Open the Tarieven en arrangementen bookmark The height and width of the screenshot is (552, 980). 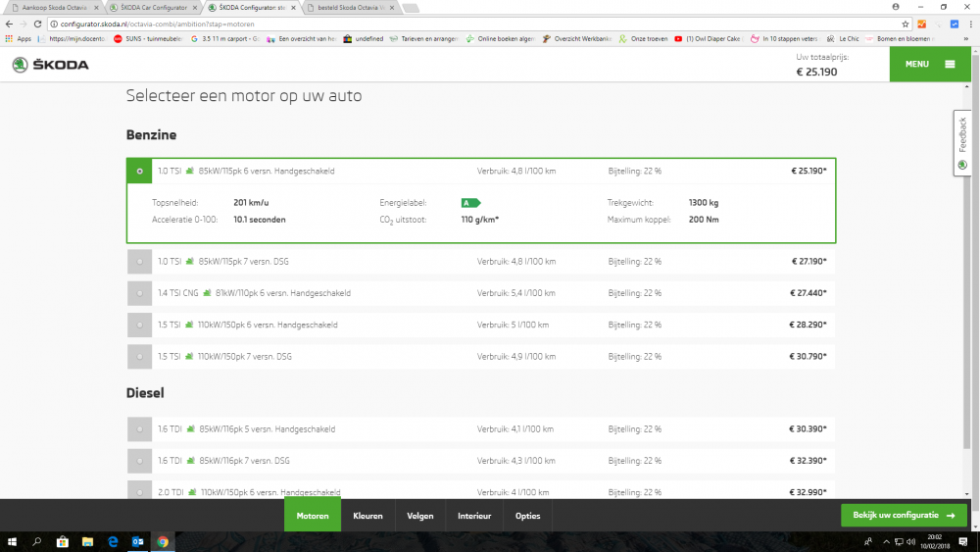pos(423,39)
